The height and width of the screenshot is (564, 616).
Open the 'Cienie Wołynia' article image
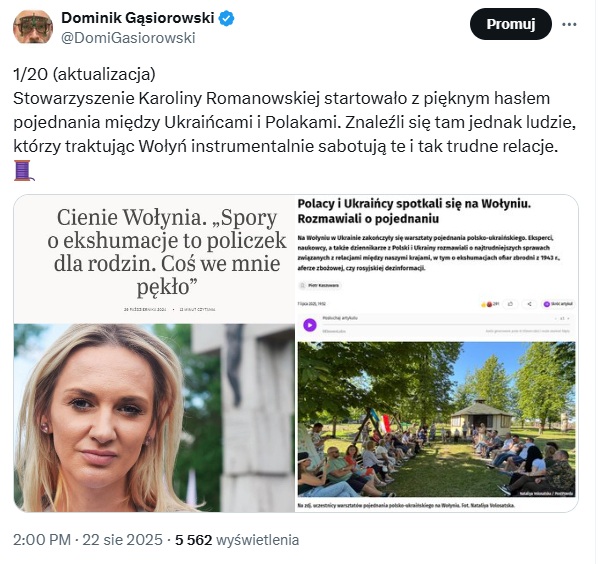point(154,353)
